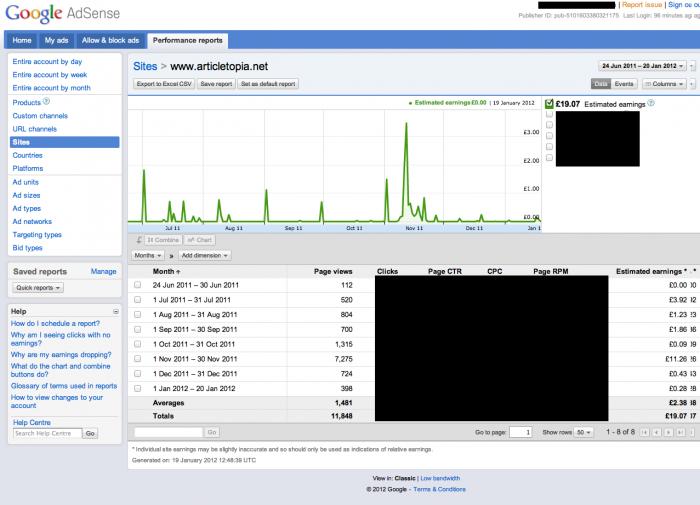The width and height of the screenshot is (700, 505).
Task: Switch to the Data view toggle
Action: click(x=601, y=83)
